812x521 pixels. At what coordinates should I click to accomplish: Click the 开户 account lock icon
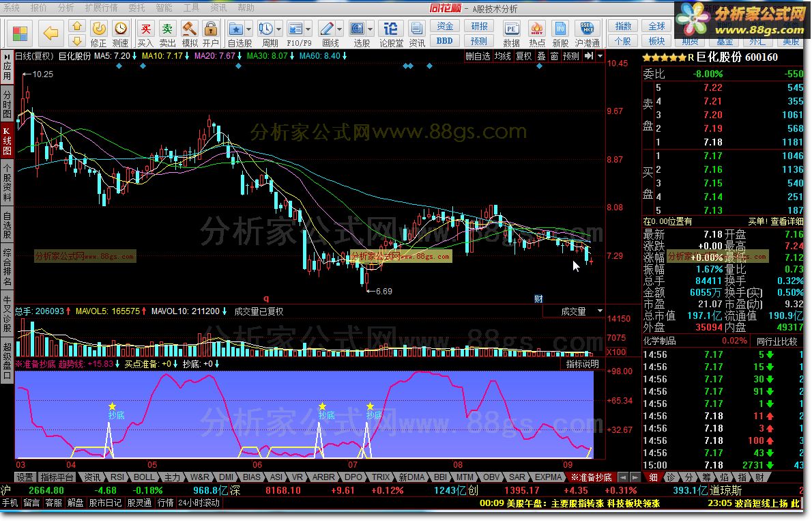point(210,34)
